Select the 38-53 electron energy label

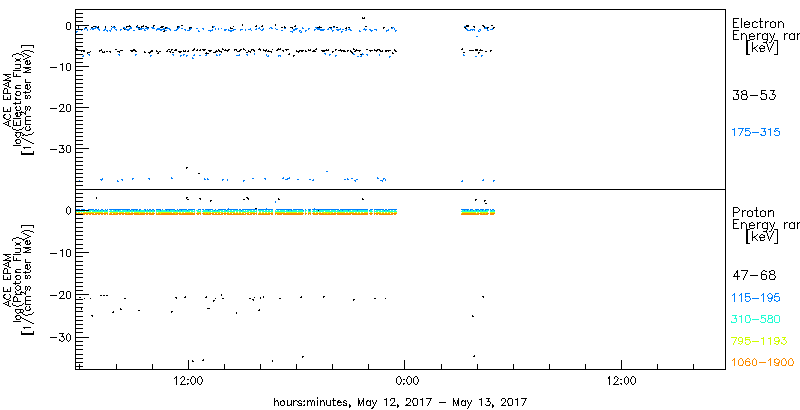(754, 95)
